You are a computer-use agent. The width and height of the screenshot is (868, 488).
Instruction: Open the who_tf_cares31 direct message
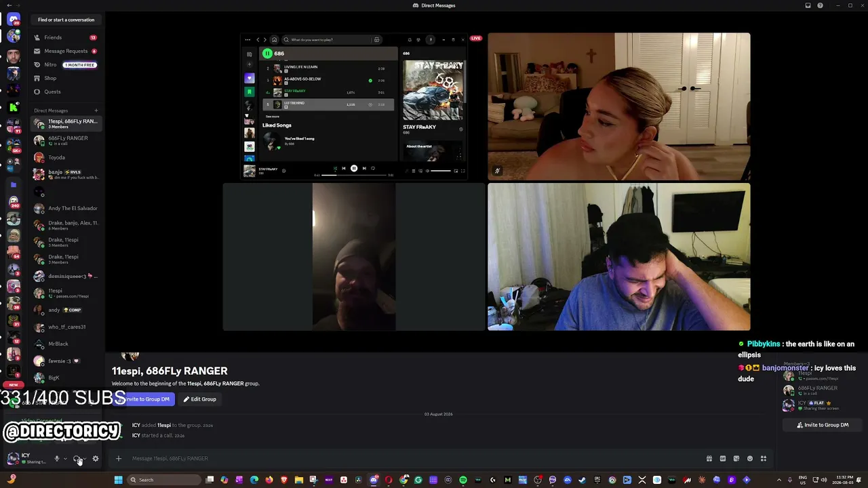tap(65, 327)
